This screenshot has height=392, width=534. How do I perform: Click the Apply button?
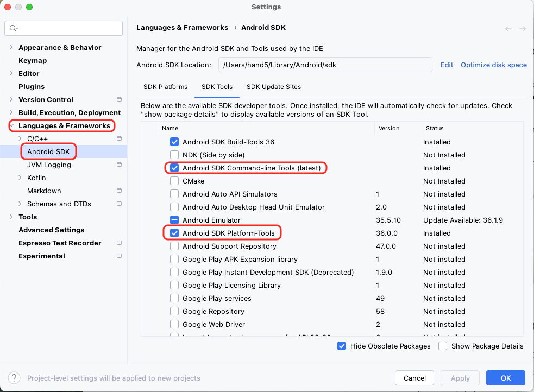(460, 378)
